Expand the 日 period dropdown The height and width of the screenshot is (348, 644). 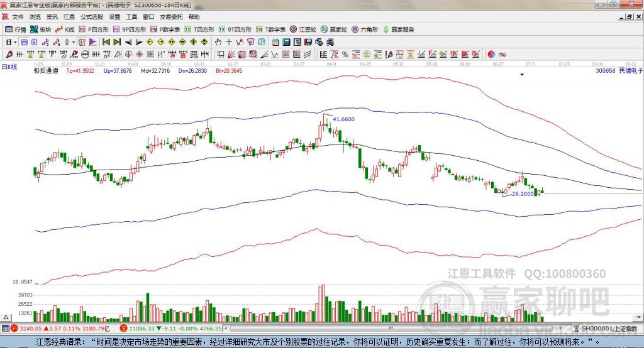click(15, 42)
